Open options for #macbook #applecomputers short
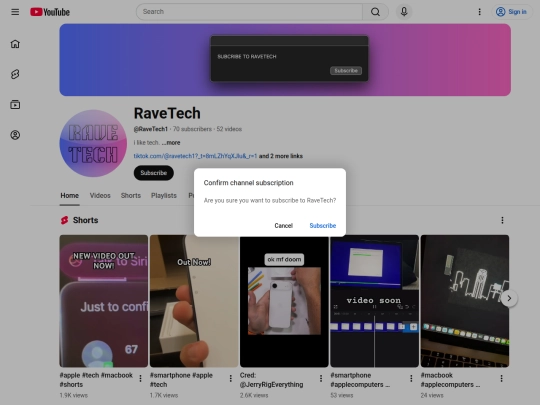The width and height of the screenshot is (540, 405). point(501,378)
